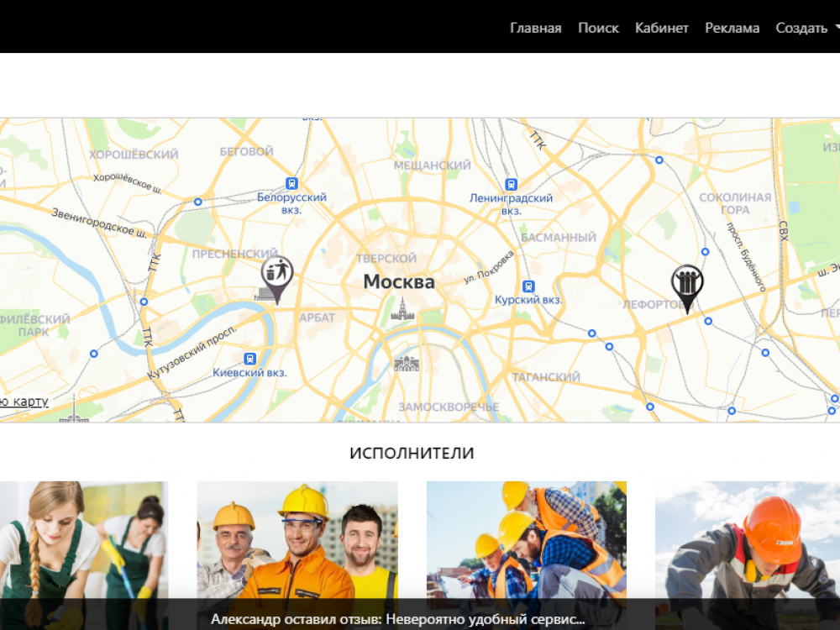Select the Belorussky railway station icon
The width and height of the screenshot is (840, 630).
click(291, 183)
